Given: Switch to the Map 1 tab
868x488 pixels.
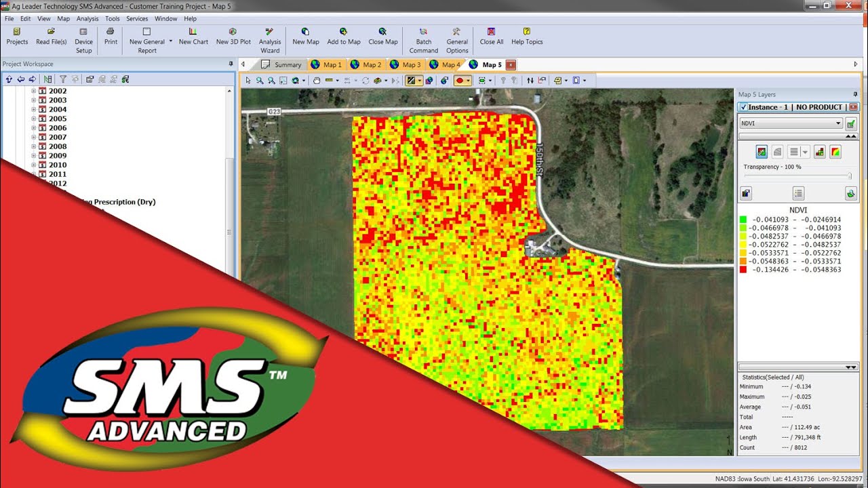Looking at the screenshot, I should coord(326,64).
